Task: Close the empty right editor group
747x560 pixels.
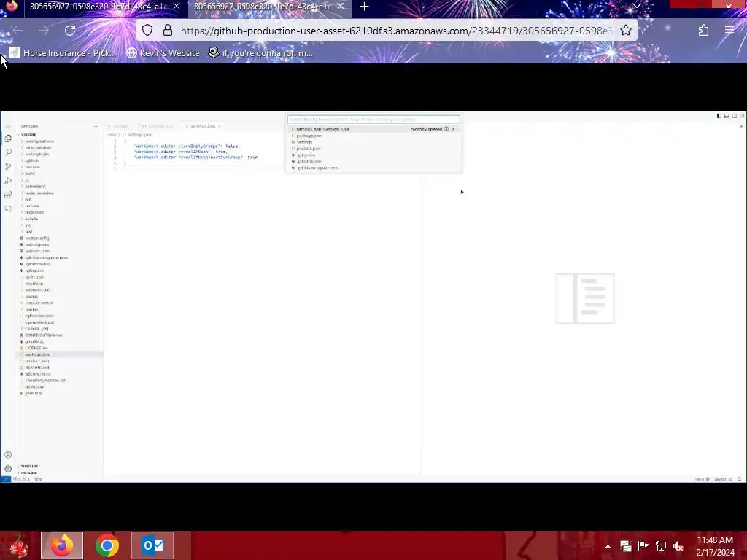Action: tap(741, 127)
